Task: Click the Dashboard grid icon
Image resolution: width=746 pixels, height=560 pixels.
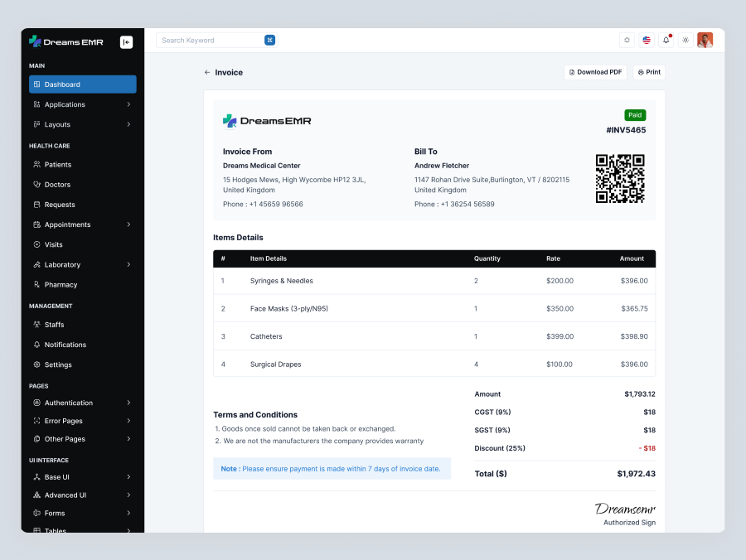Action: pos(36,84)
